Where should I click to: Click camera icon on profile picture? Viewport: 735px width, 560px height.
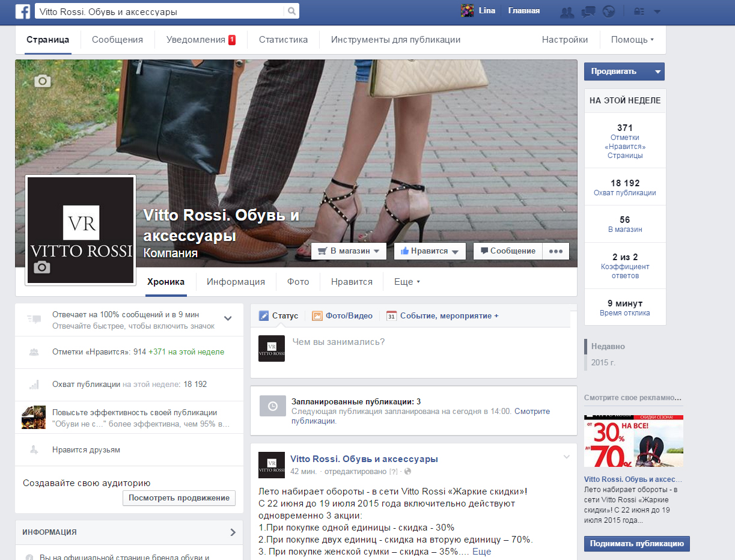pos(42,267)
